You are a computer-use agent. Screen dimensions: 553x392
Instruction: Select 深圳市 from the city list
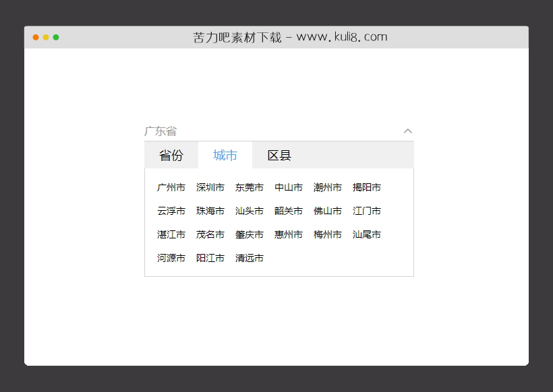coord(210,187)
